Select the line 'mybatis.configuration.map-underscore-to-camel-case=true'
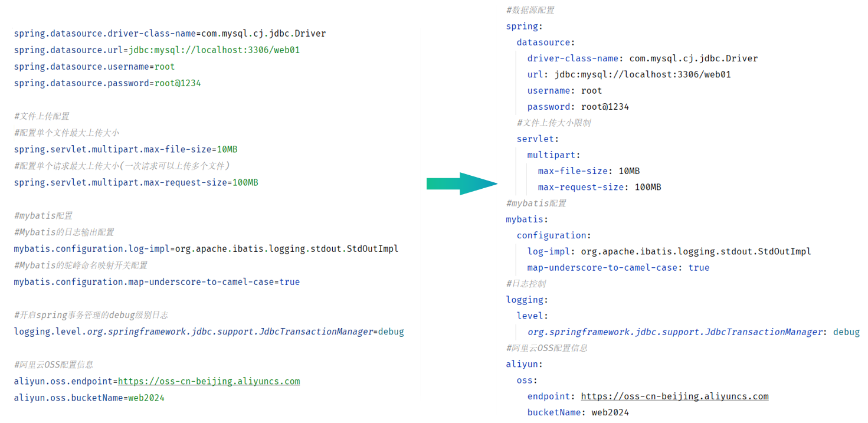Screen dimensions: 868x423 (x=157, y=281)
